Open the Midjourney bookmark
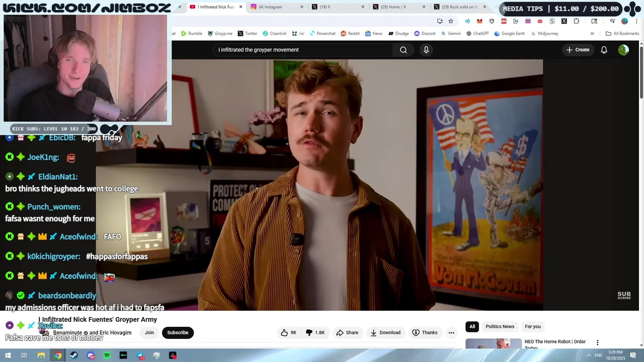Image resolution: width=644 pixels, height=362 pixels. pos(544,34)
